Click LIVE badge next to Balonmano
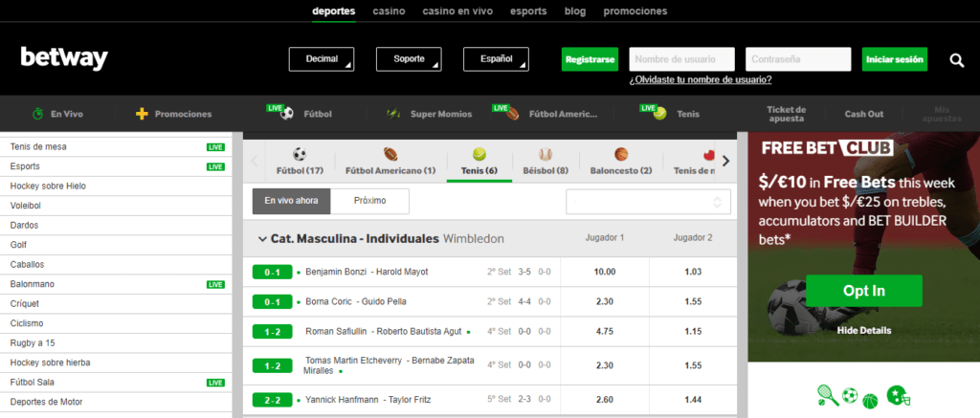The image size is (980, 418). click(x=215, y=284)
